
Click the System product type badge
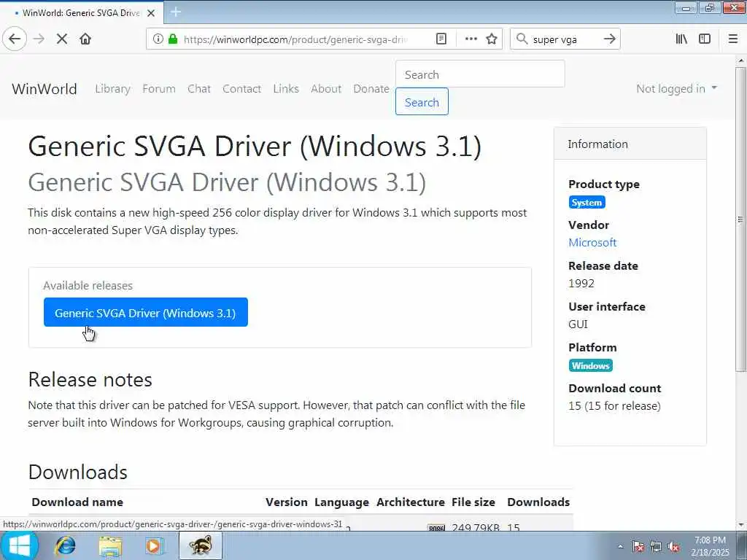587,203
